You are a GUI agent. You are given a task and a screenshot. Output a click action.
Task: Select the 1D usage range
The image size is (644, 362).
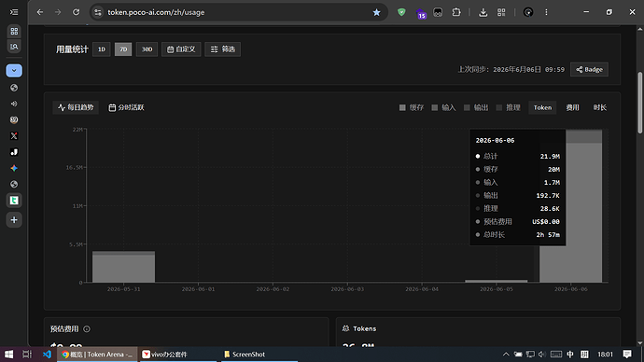tap(102, 49)
